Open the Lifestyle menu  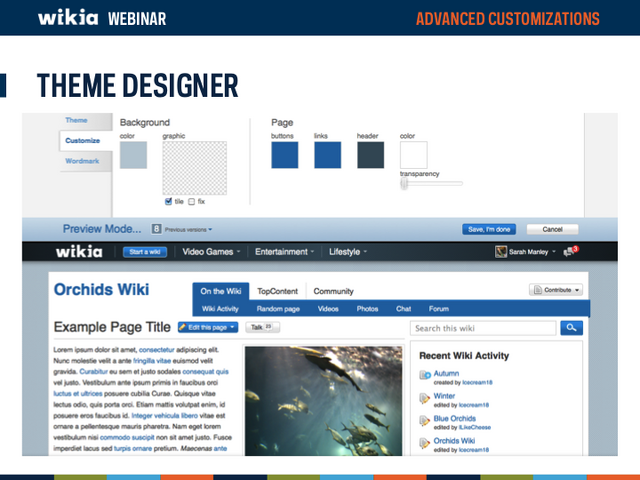click(348, 252)
